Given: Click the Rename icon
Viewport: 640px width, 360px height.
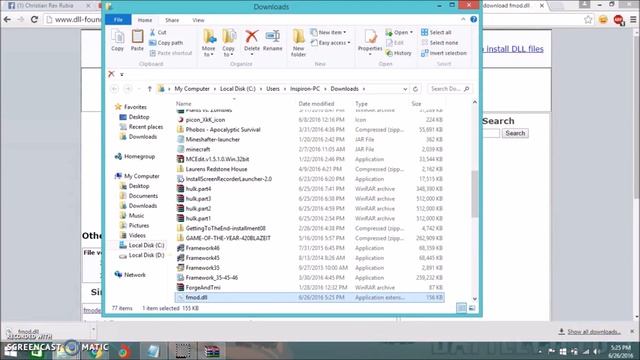Looking at the screenshot, I should (272, 40).
